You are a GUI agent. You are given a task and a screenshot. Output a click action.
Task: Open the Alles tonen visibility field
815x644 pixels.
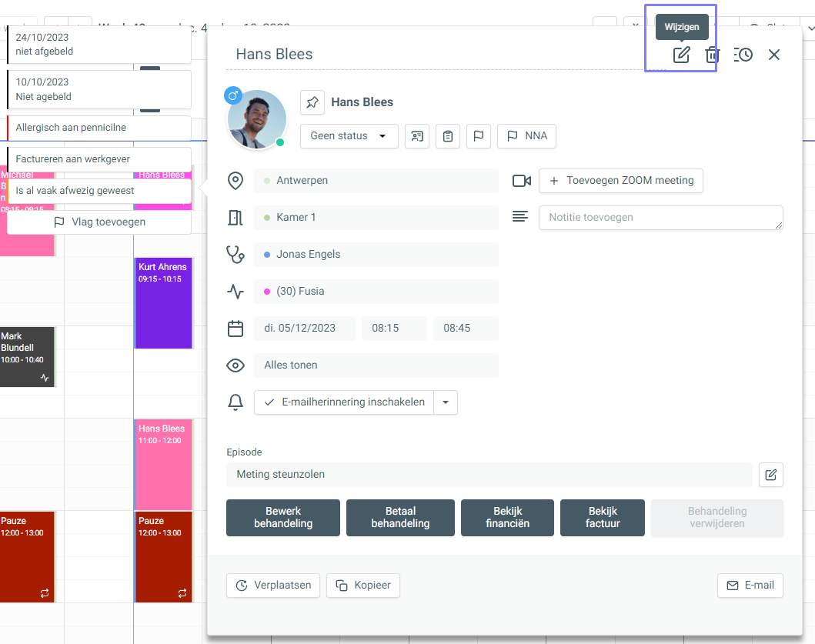click(376, 365)
